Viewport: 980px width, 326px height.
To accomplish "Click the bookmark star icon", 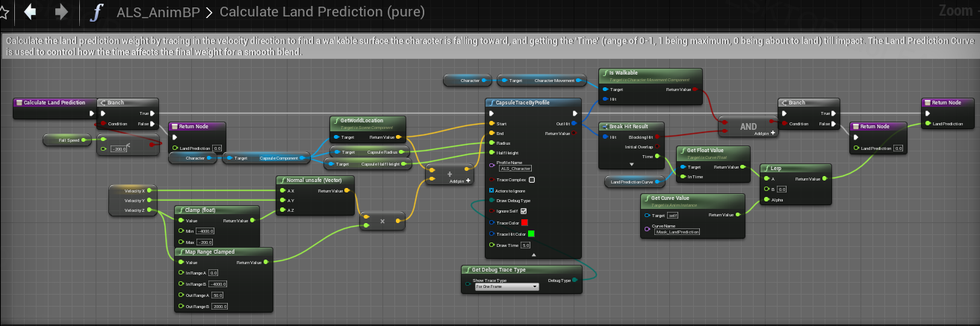I will [x=4, y=12].
